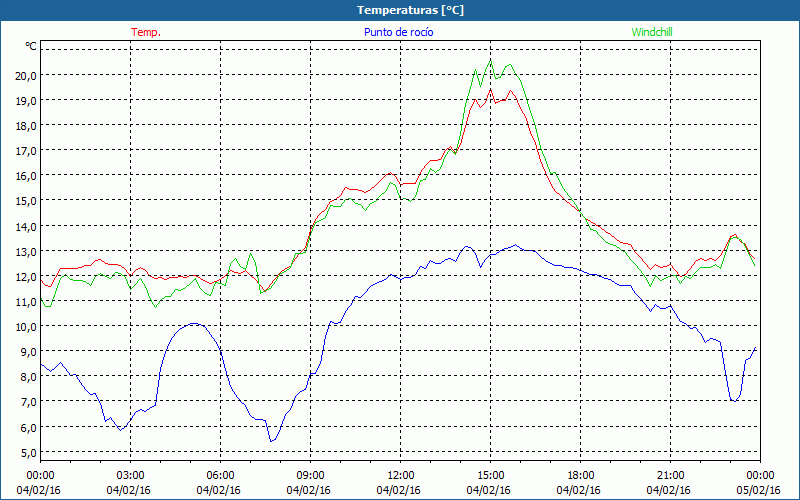Screen dimensions: 800x500
Task: Click the 05/02/16 date label
Action: (758, 490)
